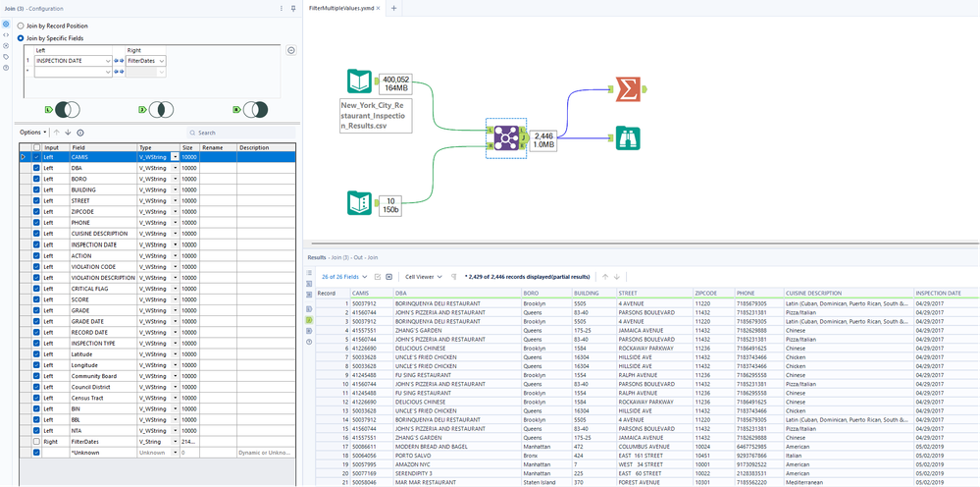This screenshot has width=980, height=487.
Task: Select Join by Record Position option
Action: click(x=22, y=26)
